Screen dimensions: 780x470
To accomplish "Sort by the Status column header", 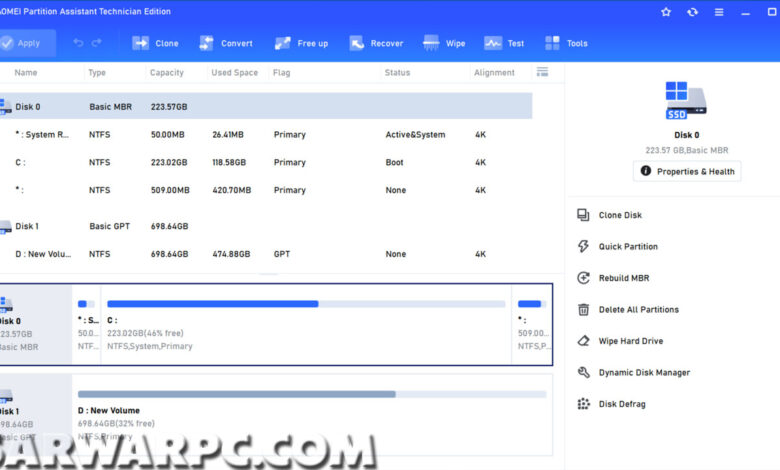I will (x=397, y=73).
